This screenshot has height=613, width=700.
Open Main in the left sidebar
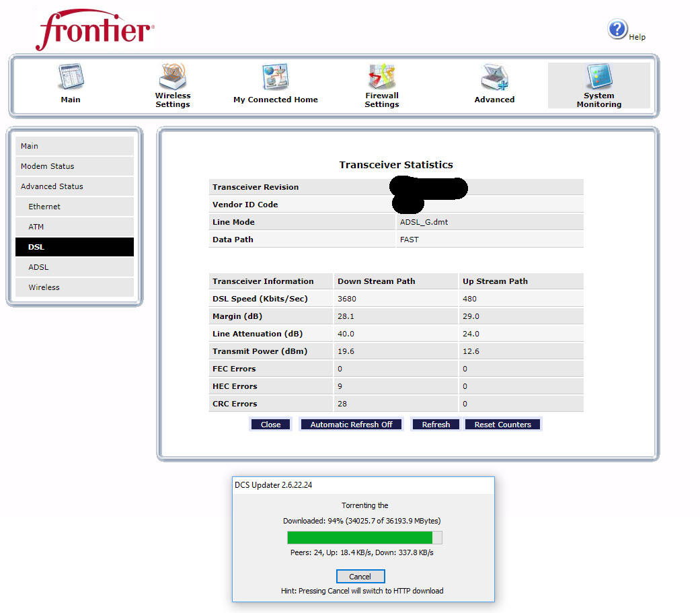pos(75,146)
